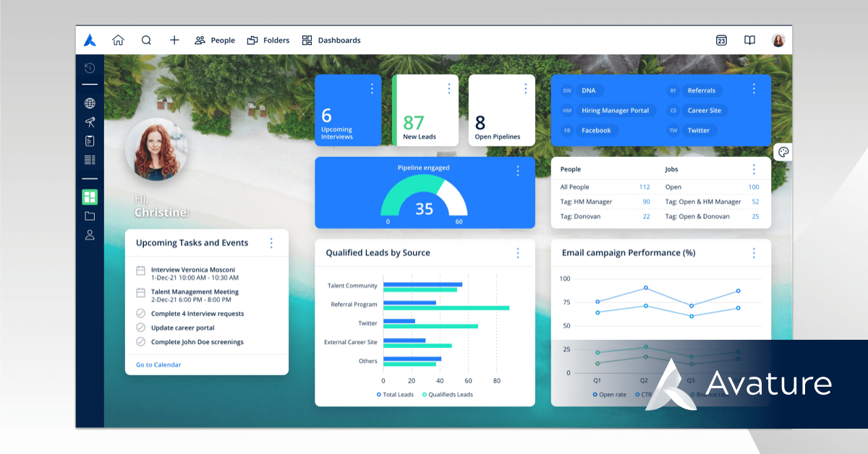The height and width of the screenshot is (454, 868).
Task: Open the search magnifier icon
Action: [146, 40]
